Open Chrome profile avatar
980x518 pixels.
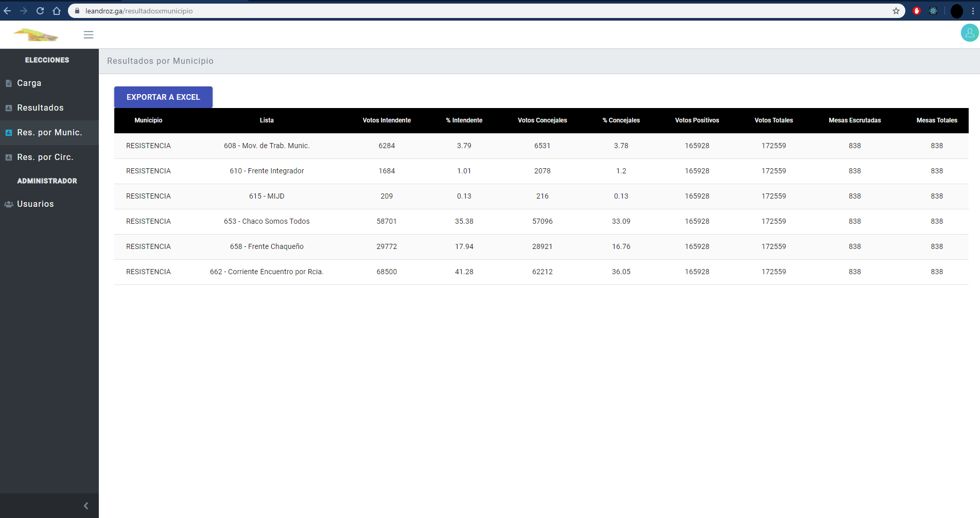(x=957, y=11)
